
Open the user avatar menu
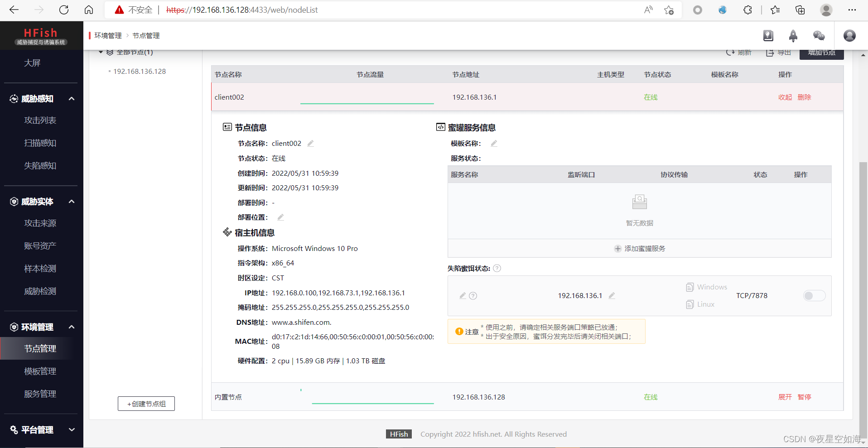849,36
